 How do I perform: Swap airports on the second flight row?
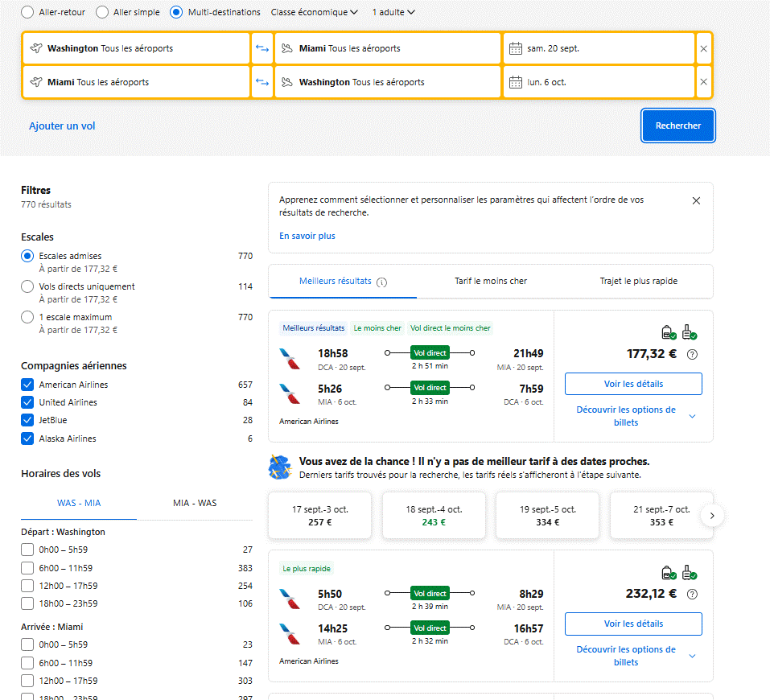click(x=262, y=82)
